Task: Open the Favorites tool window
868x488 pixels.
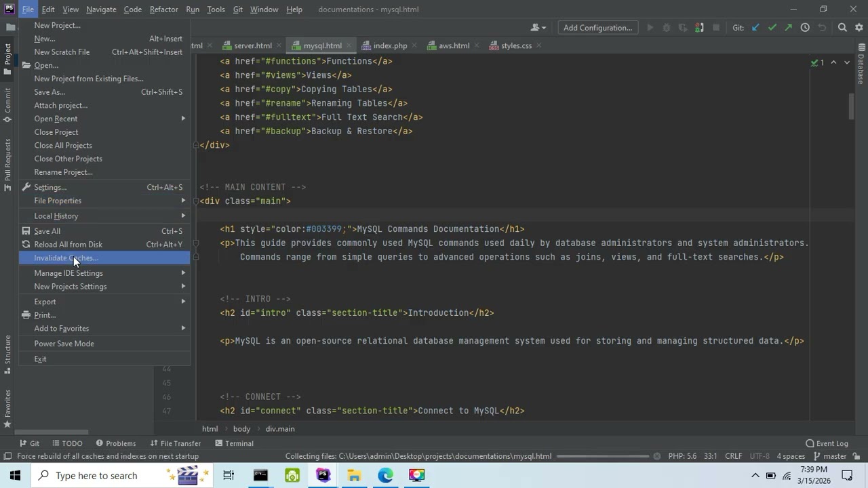Action: coord(7,409)
